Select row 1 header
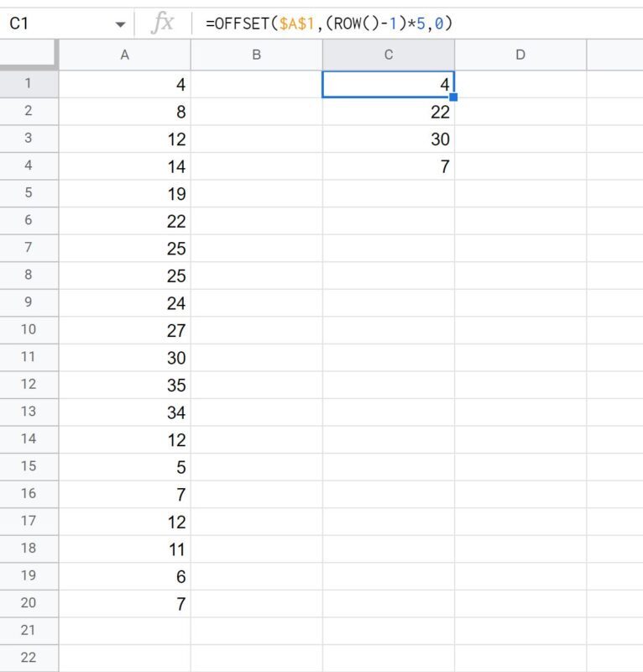The width and height of the screenshot is (643, 672). [29, 84]
